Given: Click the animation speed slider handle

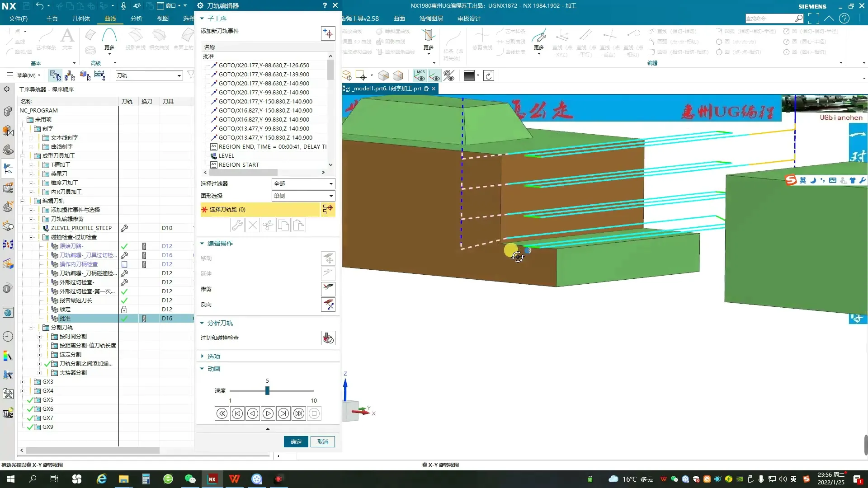Looking at the screenshot, I should (267, 390).
